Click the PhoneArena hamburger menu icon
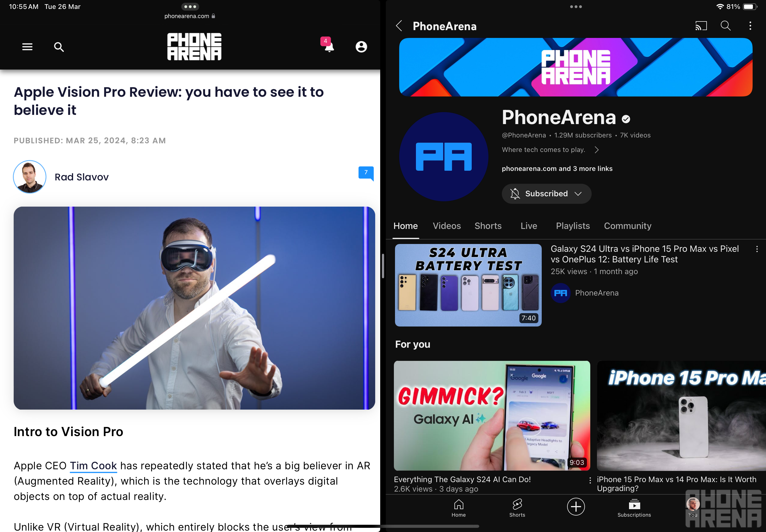The height and width of the screenshot is (532, 766). tap(27, 47)
